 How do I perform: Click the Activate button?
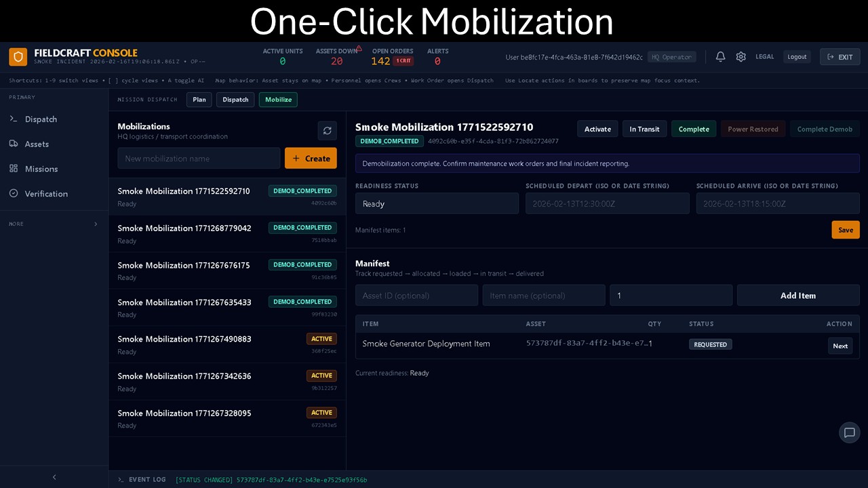pos(597,129)
